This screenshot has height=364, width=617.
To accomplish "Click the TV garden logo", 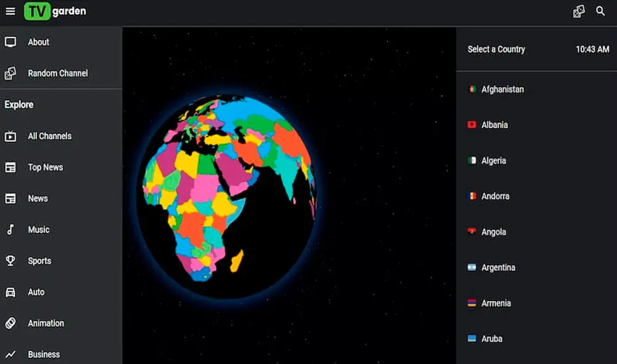I will (56, 11).
